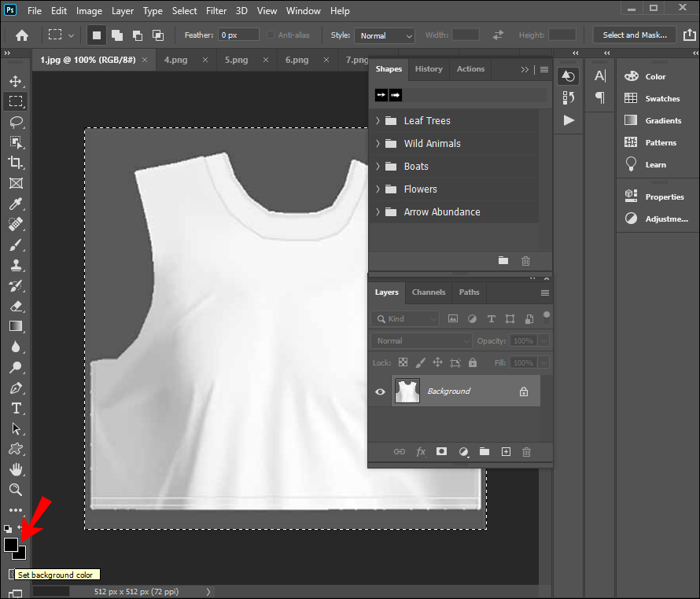Click the foreground color swatch
The width and height of the screenshot is (700, 599).
pos(10,544)
